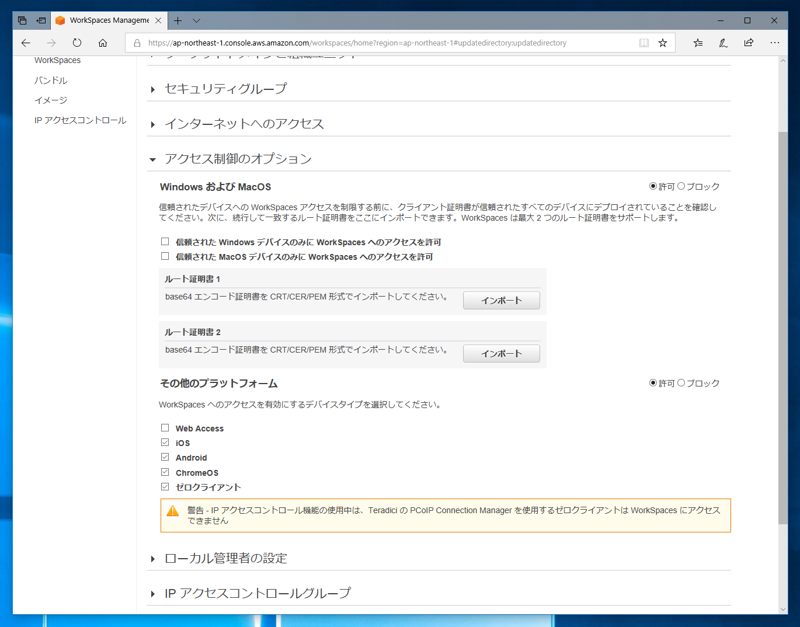Reload the page with the refresh icon
Viewport: 800px width, 627px height.
(x=77, y=43)
